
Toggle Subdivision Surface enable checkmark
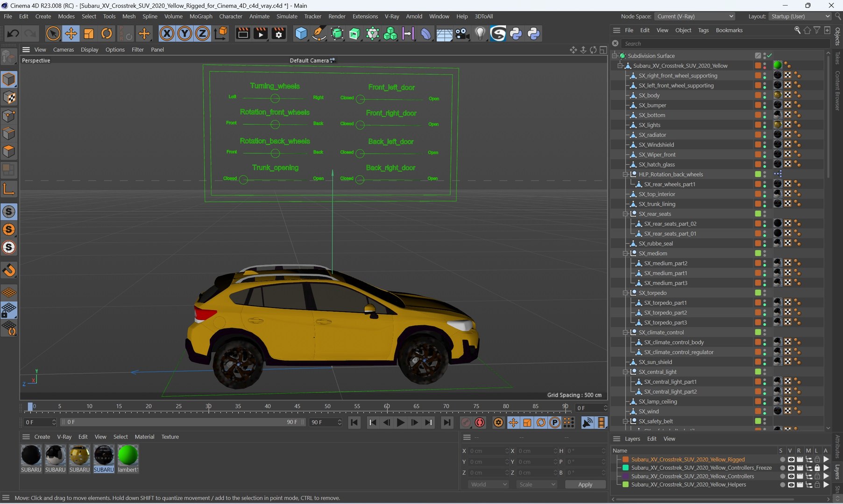click(x=770, y=56)
